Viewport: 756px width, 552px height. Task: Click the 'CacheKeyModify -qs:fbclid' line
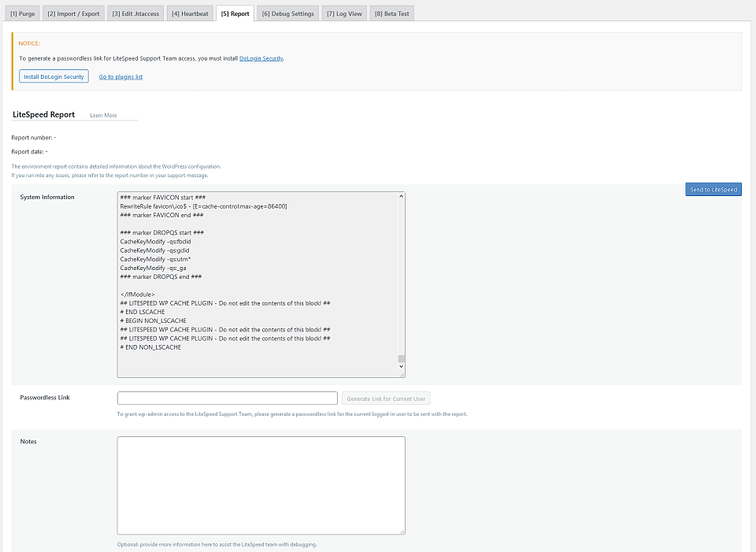coord(155,242)
